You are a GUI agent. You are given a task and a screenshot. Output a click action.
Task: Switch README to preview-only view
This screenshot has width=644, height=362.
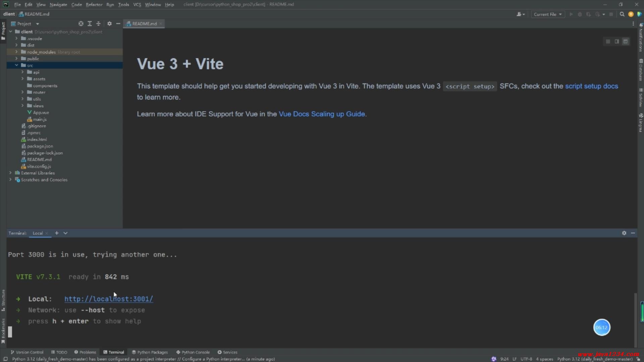pyautogui.click(x=626, y=42)
